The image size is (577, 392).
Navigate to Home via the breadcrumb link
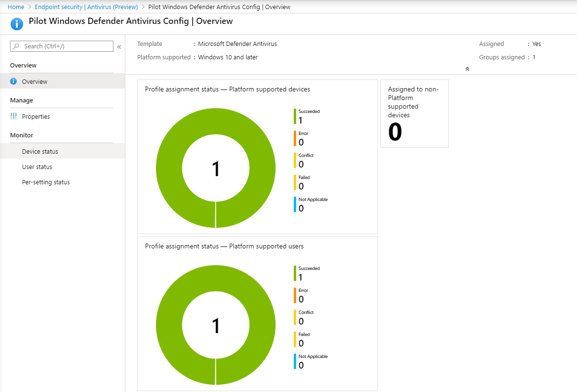pyautogui.click(x=16, y=7)
